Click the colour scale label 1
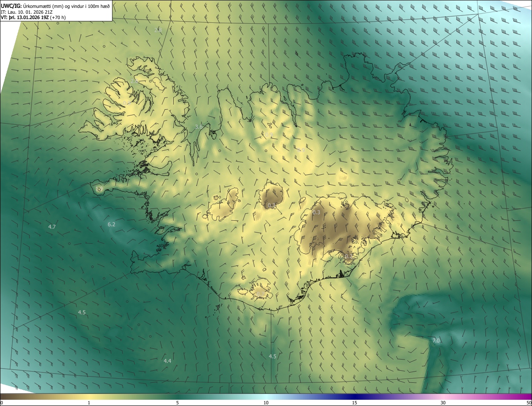 pyautogui.click(x=89, y=403)
